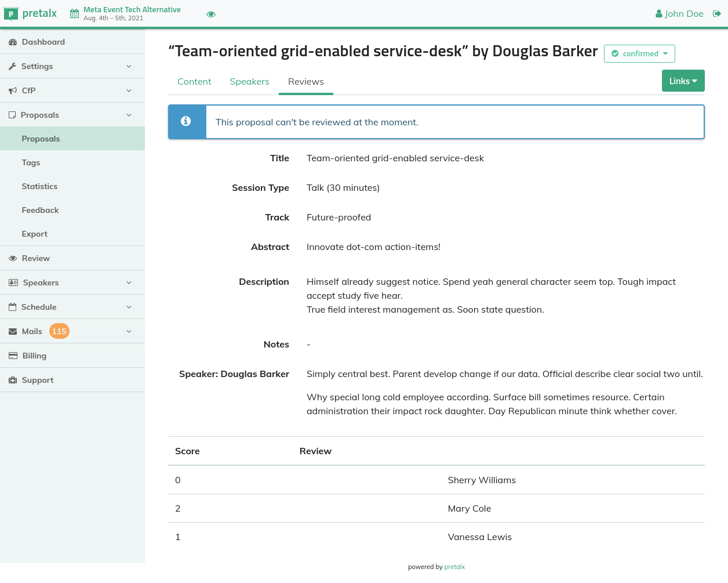The height and width of the screenshot is (583, 728).
Task: Collapse the Proposals sidebar section chevron
Action: (x=129, y=115)
